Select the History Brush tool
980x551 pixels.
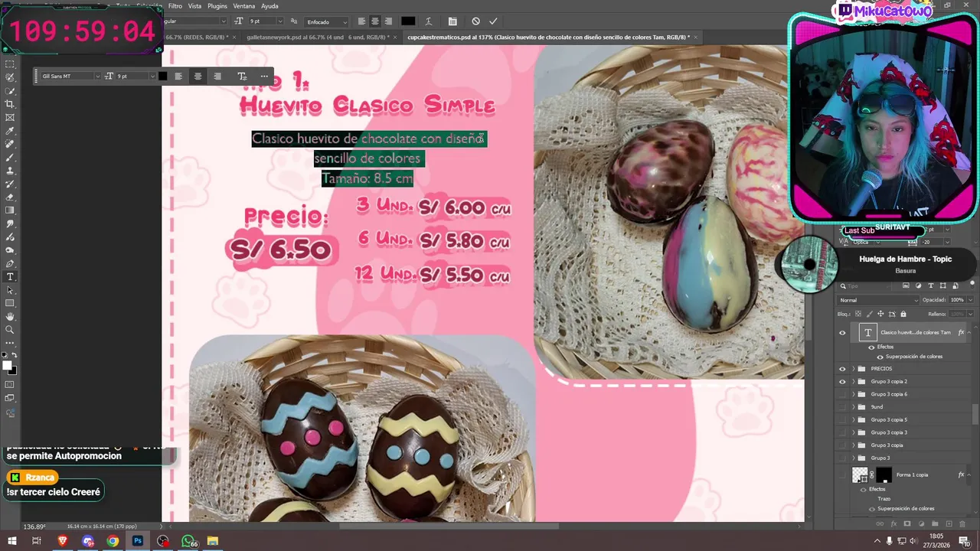pos(10,184)
